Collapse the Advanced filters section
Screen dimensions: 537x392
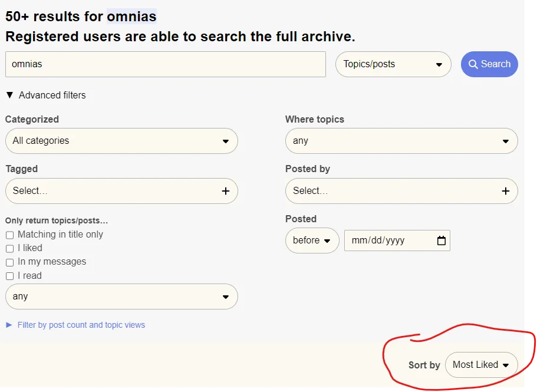pos(46,95)
